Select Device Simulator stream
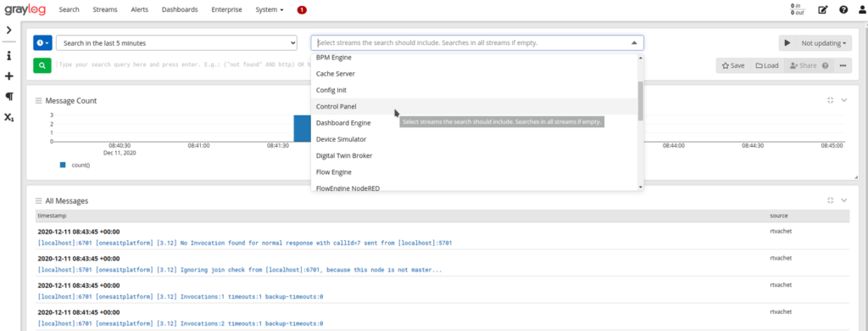This screenshot has width=868, height=331. [x=474, y=139]
